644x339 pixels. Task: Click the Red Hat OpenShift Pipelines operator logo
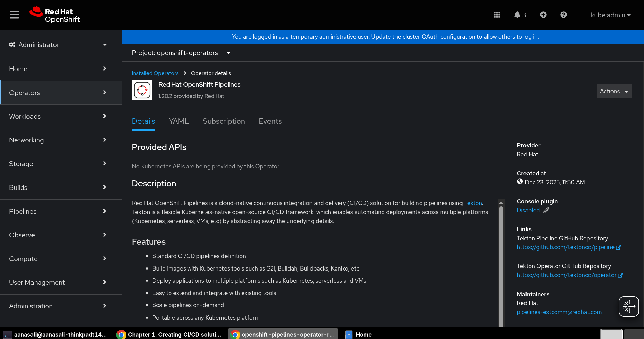pos(142,90)
